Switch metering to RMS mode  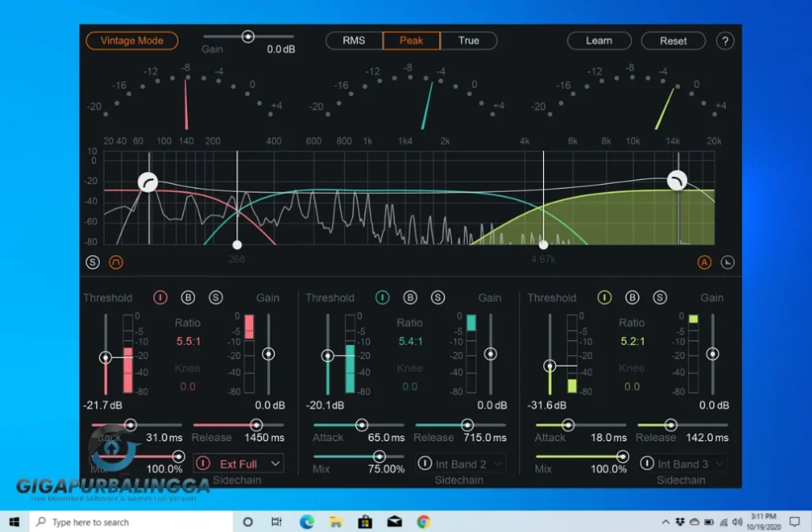352,40
